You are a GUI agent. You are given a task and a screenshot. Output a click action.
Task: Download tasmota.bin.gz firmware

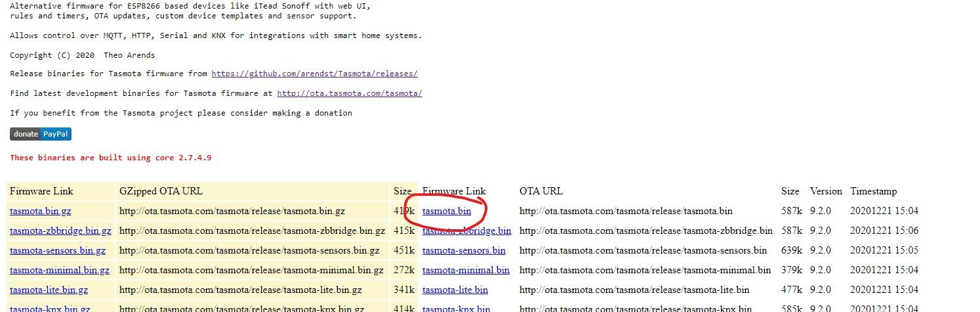(x=40, y=211)
